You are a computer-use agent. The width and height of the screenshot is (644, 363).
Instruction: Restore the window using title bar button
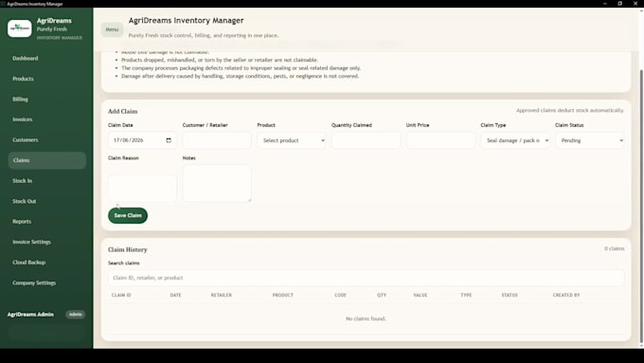tap(619, 3)
